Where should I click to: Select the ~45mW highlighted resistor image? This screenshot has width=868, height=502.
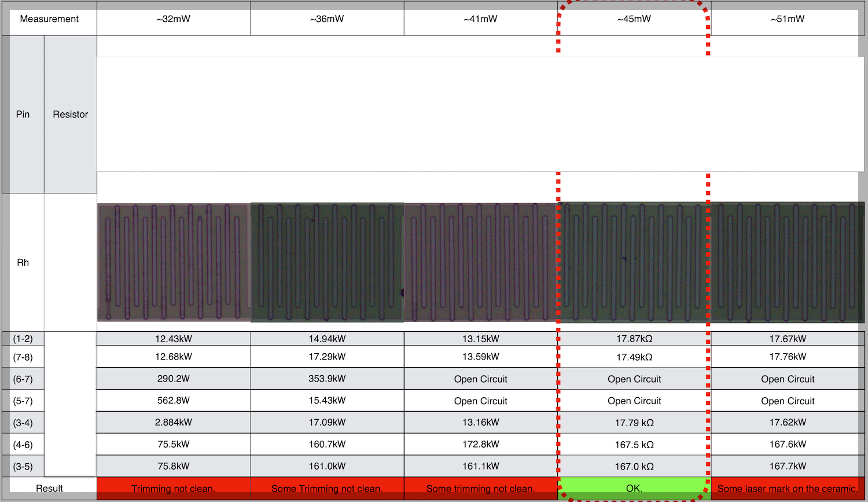pos(634,262)
